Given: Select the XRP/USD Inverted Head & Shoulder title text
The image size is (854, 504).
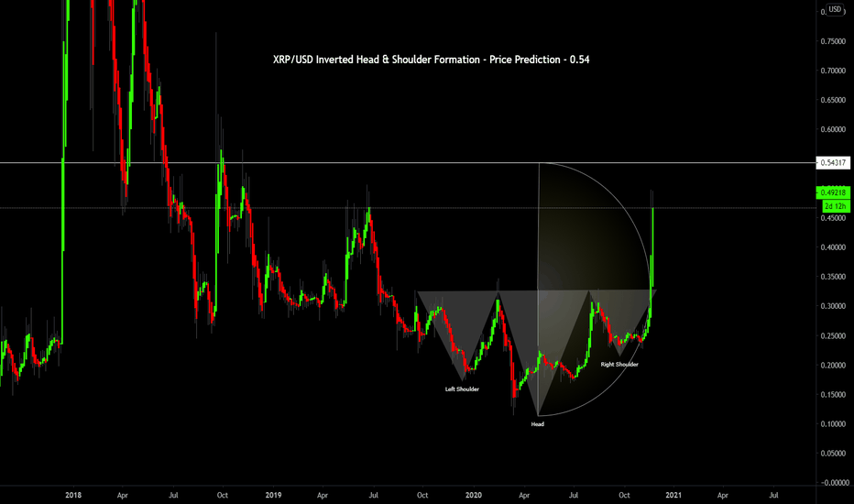Looking at the screenshot, I should tap(431, 60).
